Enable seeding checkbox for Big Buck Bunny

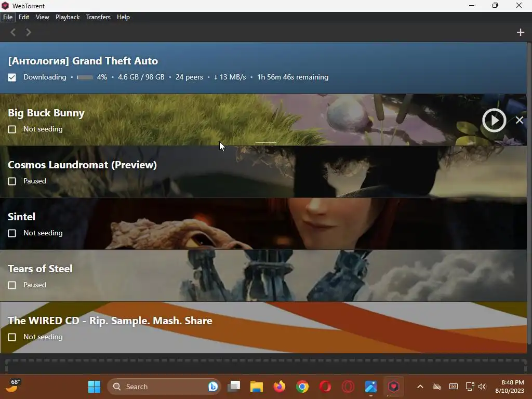coord(12,129)
